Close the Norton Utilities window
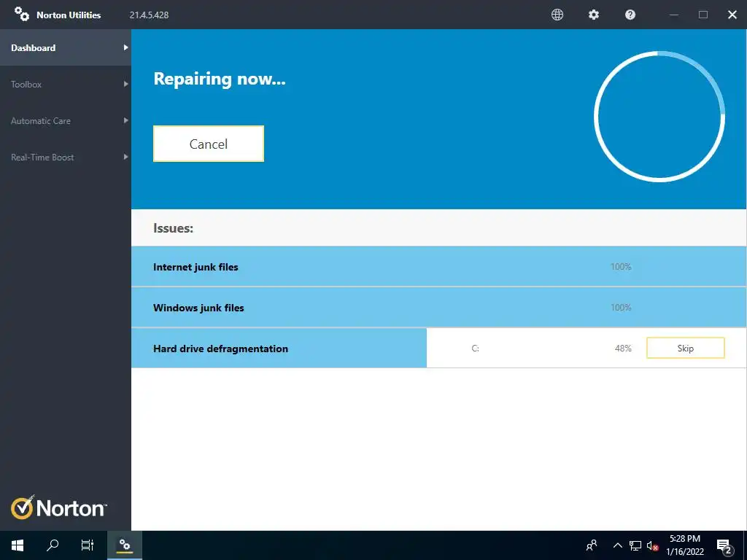 (732, 15)
